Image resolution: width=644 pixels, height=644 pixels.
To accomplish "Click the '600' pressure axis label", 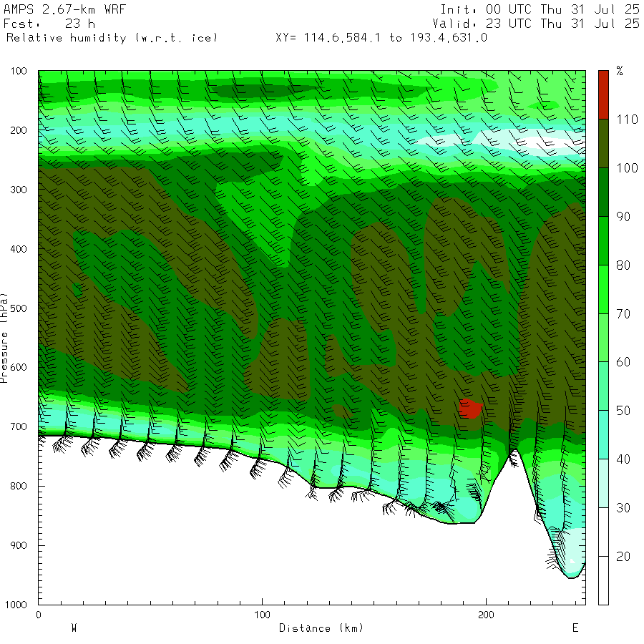I will [19, 368].
